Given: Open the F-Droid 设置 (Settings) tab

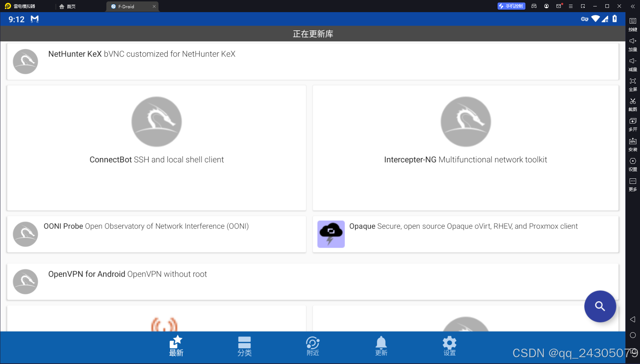Looking at the screenshot, I should (449, 346).
